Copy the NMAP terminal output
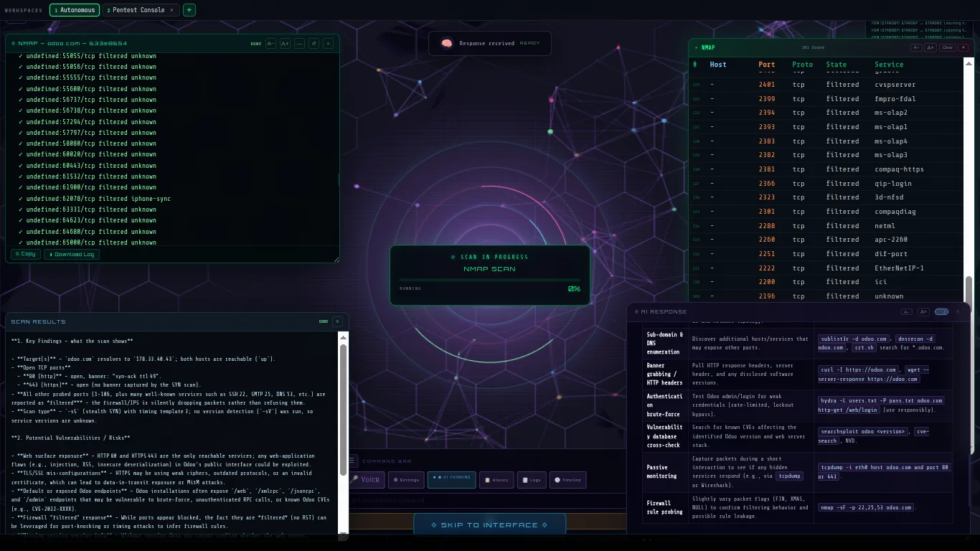The width and height of the screenshot is (980, 551). pos(25,254)
